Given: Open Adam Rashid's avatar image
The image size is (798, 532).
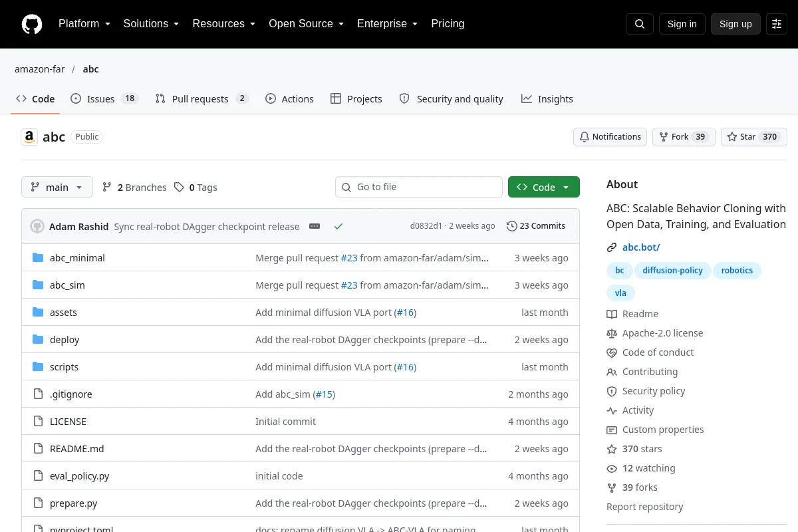Looking at the screenshot, I should pos(37,226).
